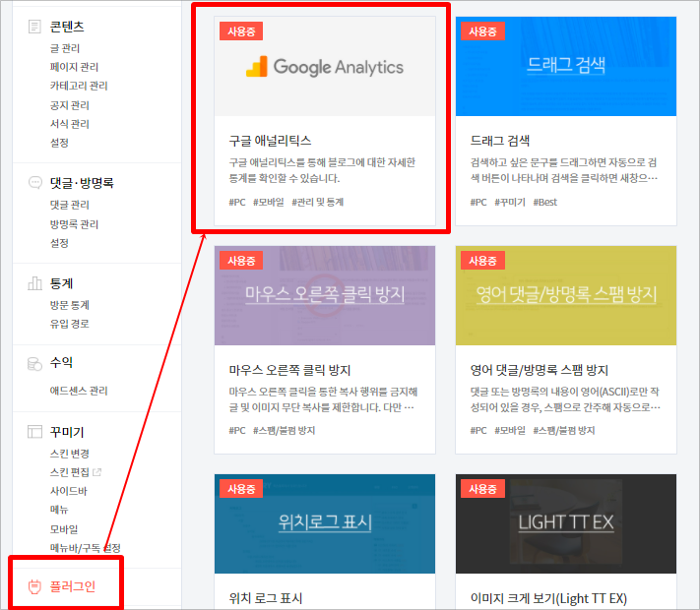Open the 드래그 검색 plugin banner

[566, 67]
